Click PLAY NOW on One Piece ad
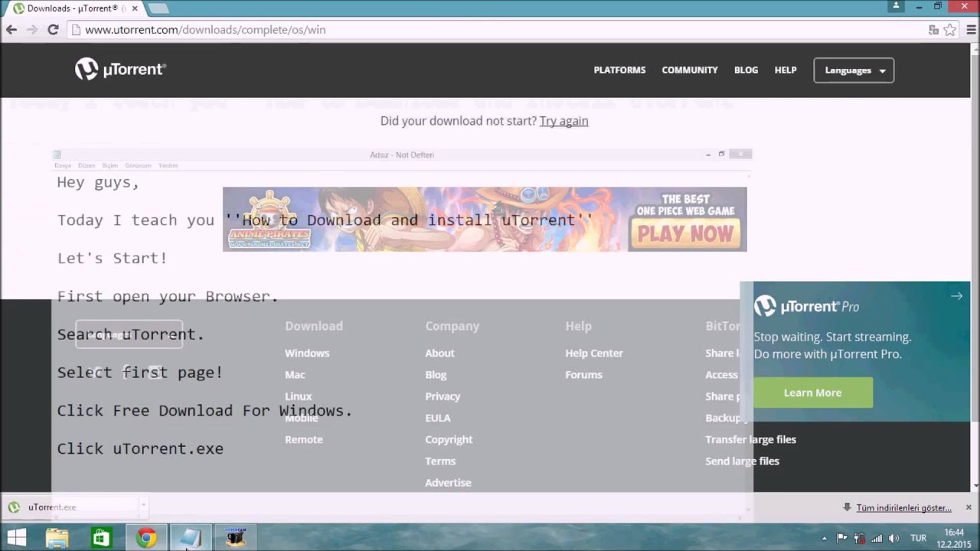Screen dimensions: 980x551 pyautogui.click(x=685, y=233)
